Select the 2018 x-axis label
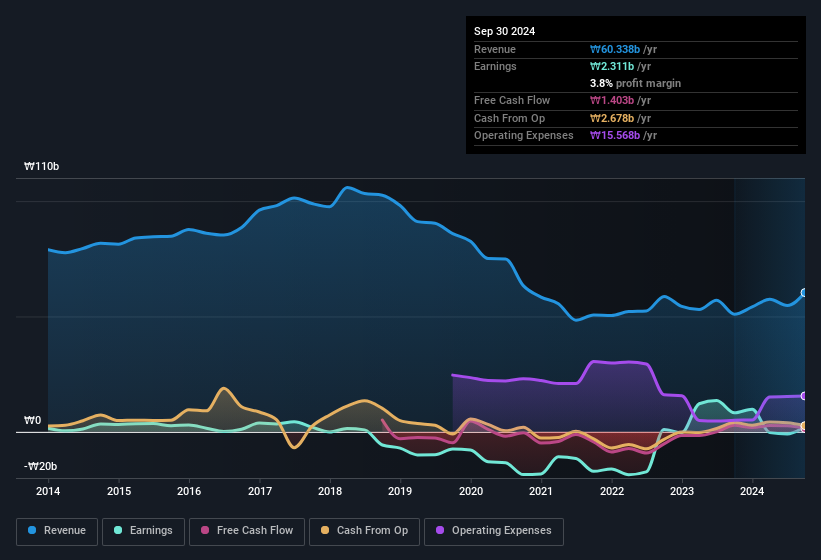This screenshot has width=821, height=560. coord(330,491)
